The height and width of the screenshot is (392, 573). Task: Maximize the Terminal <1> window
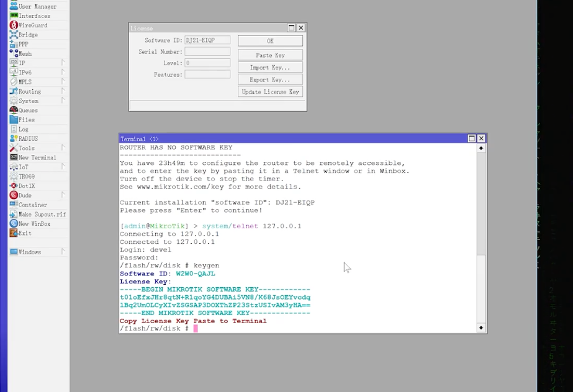coord(472,139)
